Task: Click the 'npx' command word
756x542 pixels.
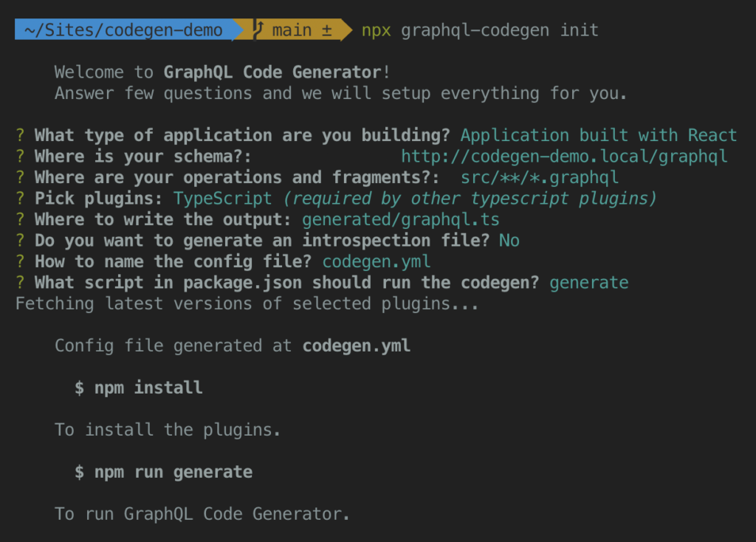Action: [376, 30]
